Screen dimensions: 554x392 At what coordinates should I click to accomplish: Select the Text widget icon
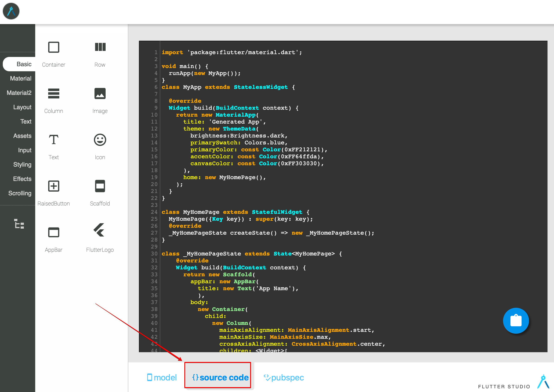54,140
